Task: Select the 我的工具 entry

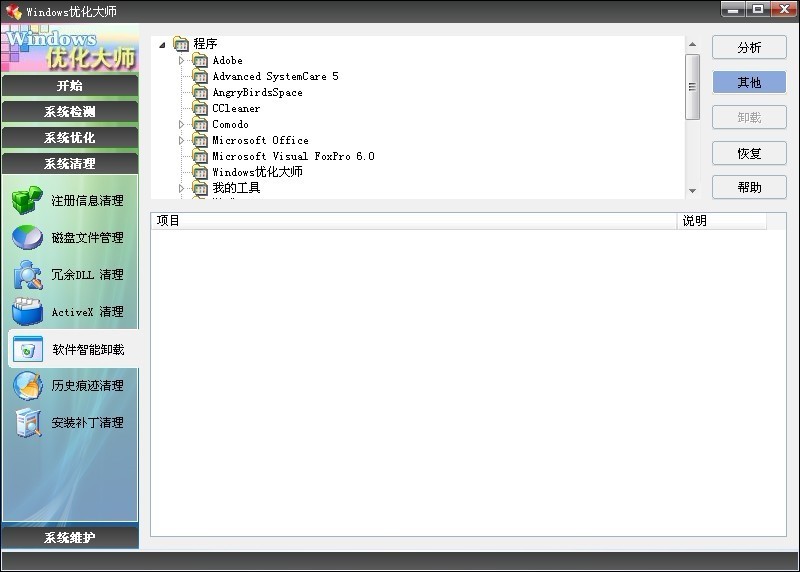Action: (236, 188)
